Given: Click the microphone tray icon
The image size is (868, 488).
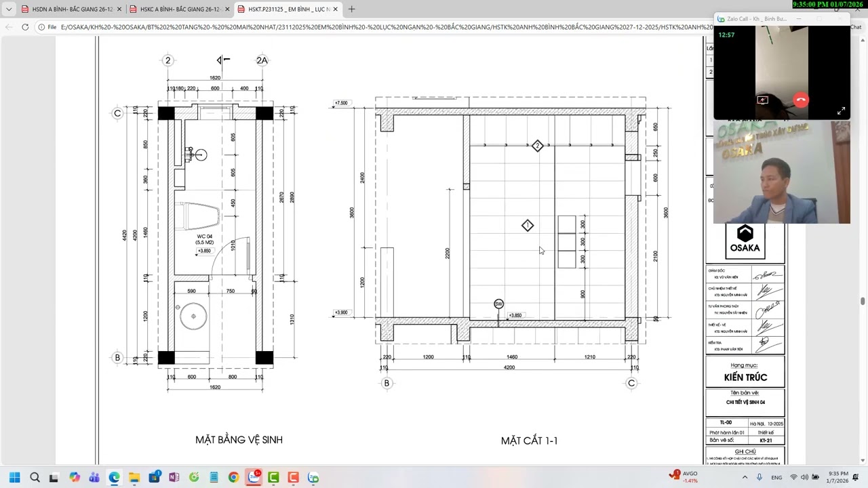Looking at the screenshot, I should click(x=759, y=477).
